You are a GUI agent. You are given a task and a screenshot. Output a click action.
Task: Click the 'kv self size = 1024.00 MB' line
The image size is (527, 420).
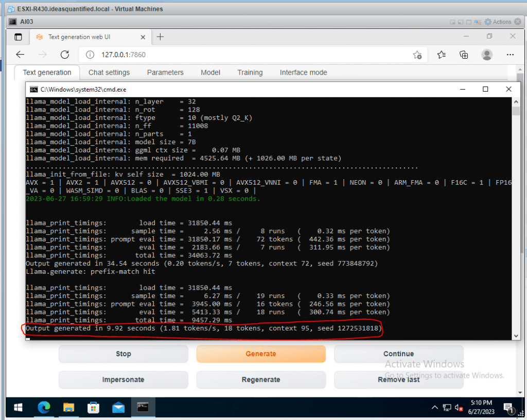point(123,174)
